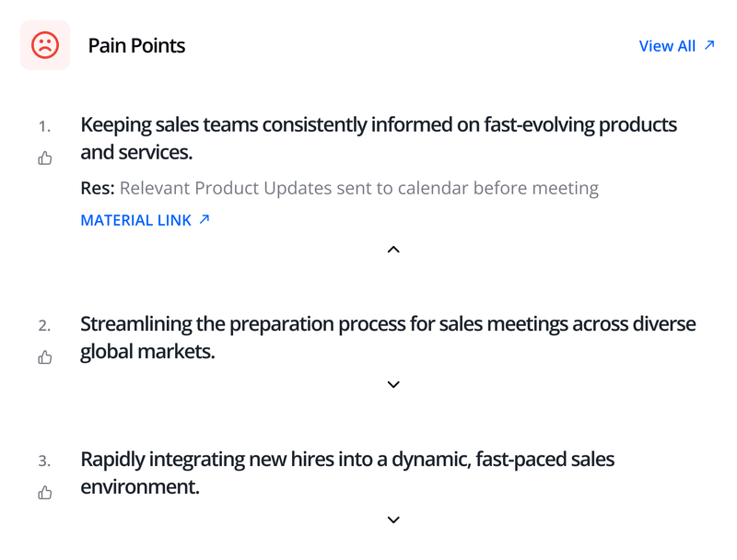737x560 pixels.
Task: Click the red sad face icon
Action: point(45,45)
